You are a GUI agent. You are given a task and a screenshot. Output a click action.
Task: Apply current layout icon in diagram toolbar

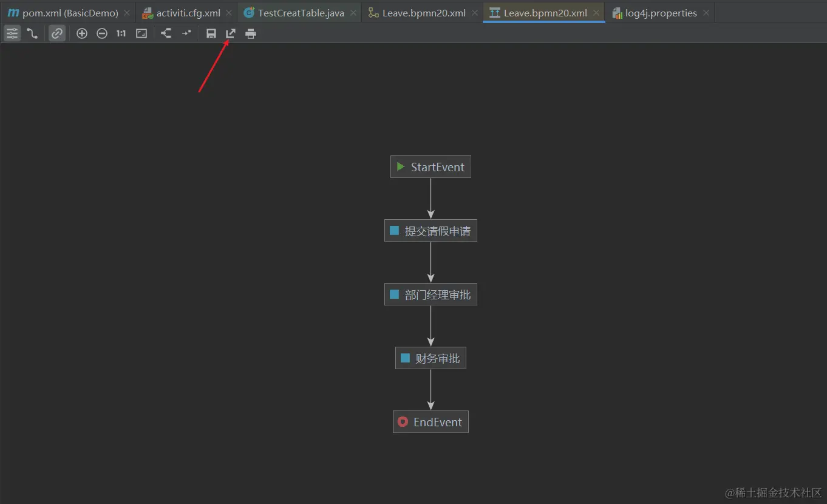tap(166, 33)
